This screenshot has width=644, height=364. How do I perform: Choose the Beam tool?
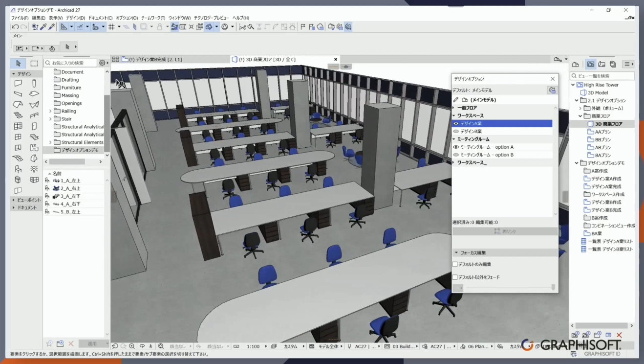18,94
